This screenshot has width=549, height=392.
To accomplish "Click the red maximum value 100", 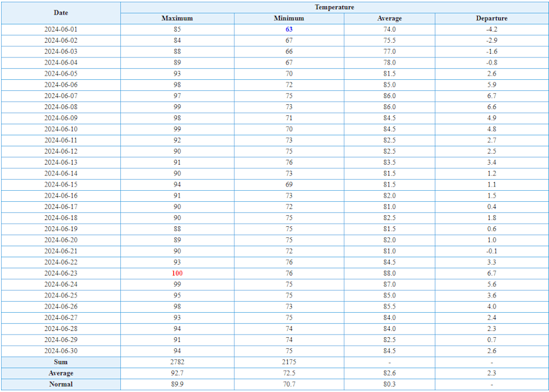I will coord(177,274).
